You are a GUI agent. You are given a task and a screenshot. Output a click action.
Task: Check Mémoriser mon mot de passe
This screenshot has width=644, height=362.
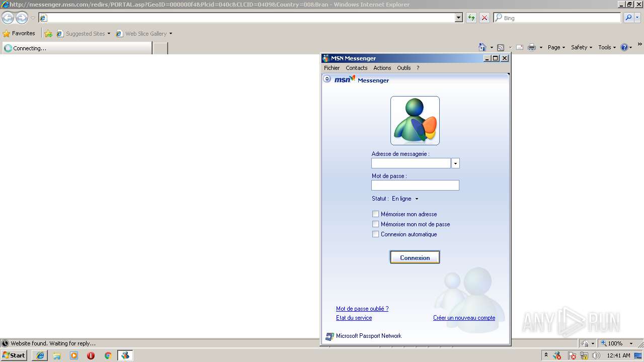(x=375, y=224)
